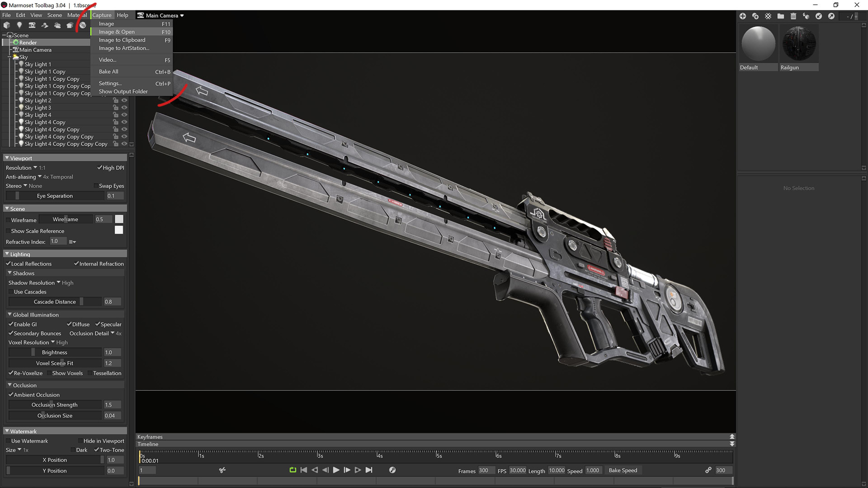This screenshot has width=868, height=488.
Task: Select the Railgun material thumbnail
Action: 799,43
